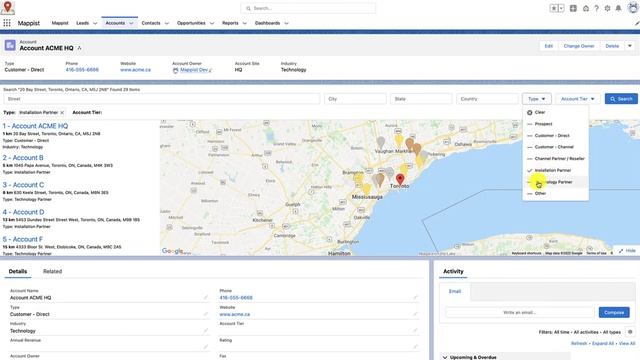Expand the Reports tab chevron
This screenshot has height=360, width=640.
244,24
